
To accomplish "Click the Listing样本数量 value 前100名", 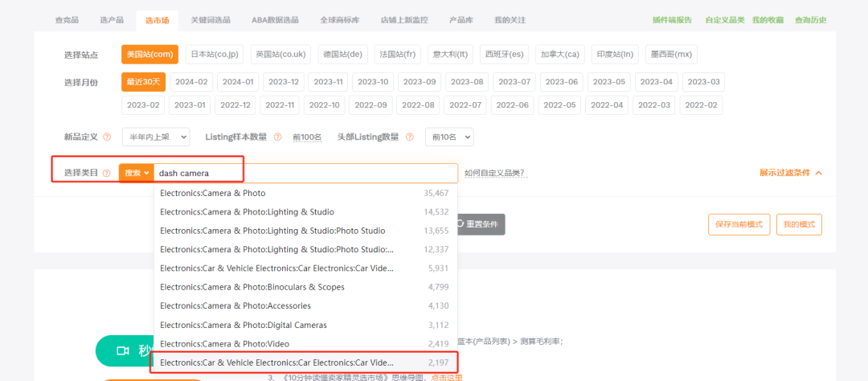I will pos(307,137).
